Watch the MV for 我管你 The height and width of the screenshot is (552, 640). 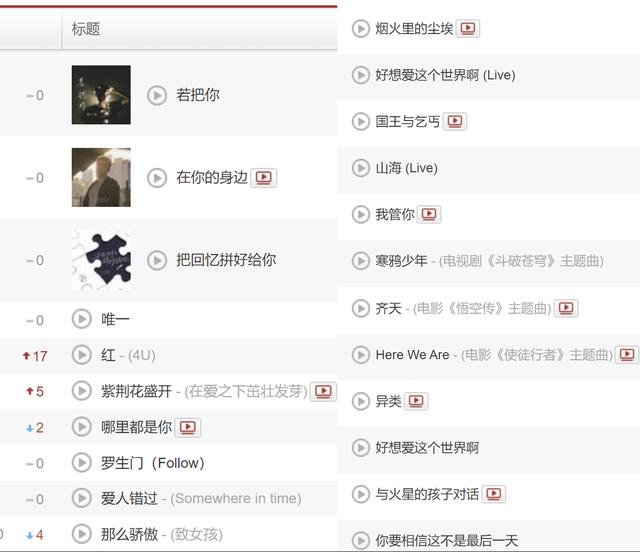(x=429, y=214)
